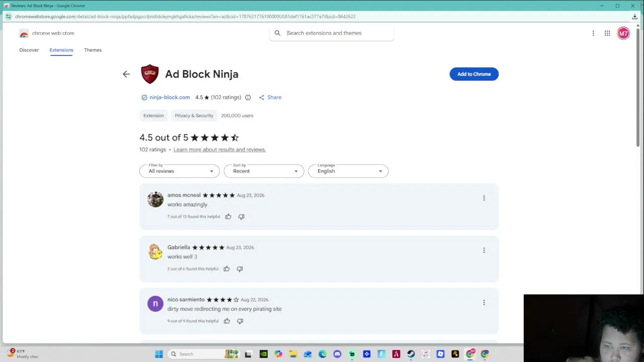Click the search magnifier icon
Image resolution: width=644 pixels, height=362 pixels.
(x=277, y=33)
